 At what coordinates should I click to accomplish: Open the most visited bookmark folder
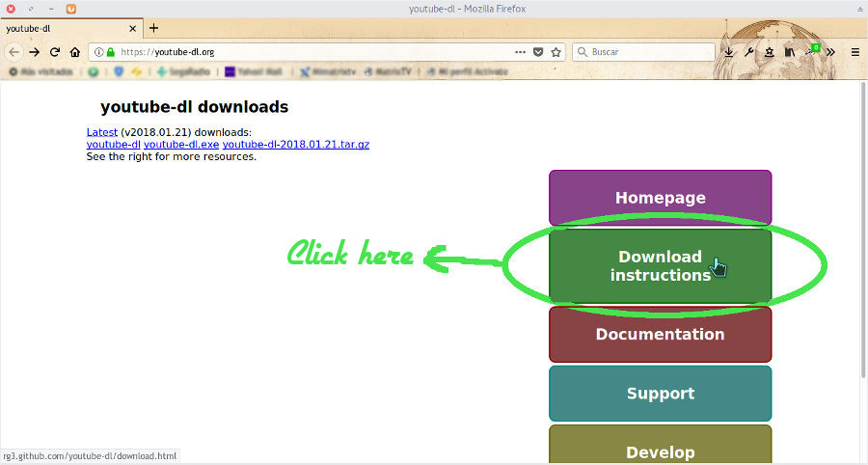(41, 72)
